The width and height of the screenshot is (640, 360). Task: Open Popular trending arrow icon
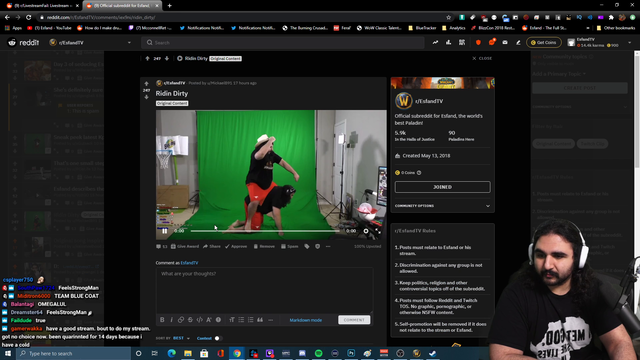click(436, 42)
